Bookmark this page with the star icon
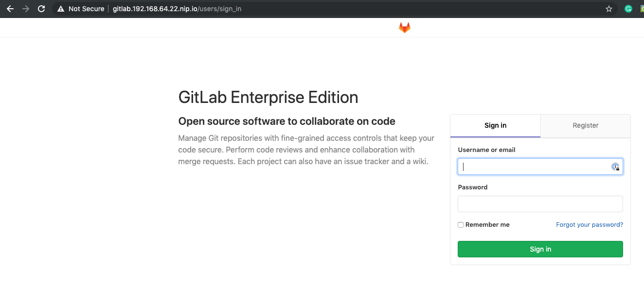The height and width of the screenshot is (304, 644). tap(609, 9)
